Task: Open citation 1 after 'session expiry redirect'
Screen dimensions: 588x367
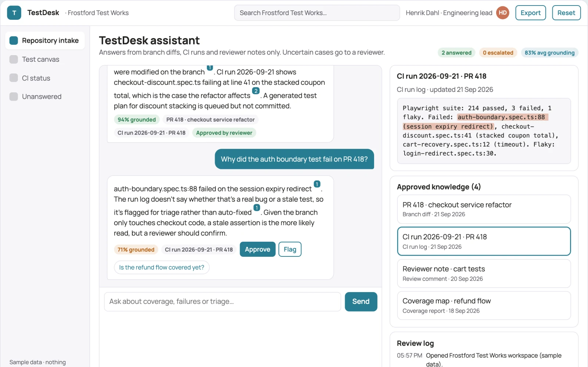Action: tap(317, 184)
